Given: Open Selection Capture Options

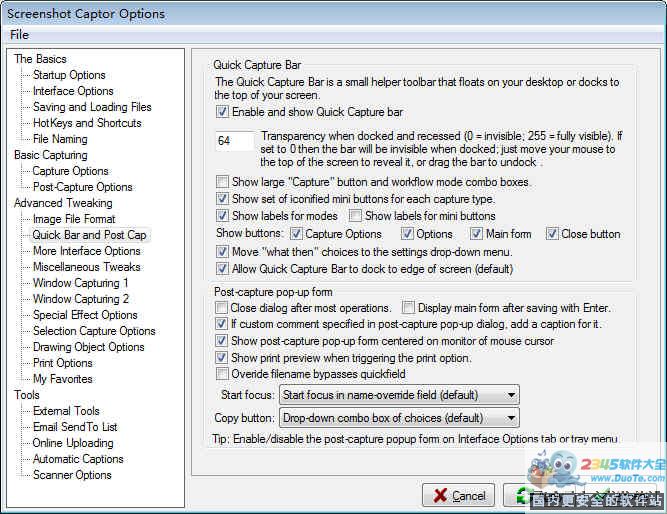Looking at the screenshot, I should pos(94,331).
